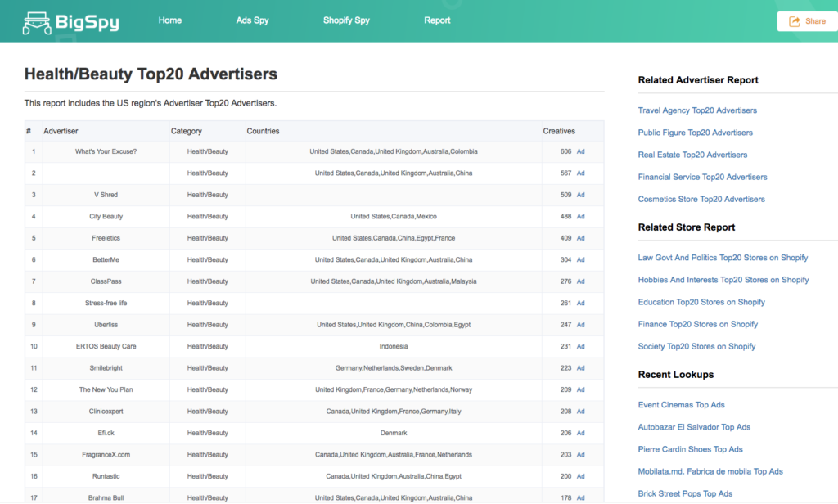This screenshot has width=838, height=504.
Task: Select the Runtastic advertiser cell
Action: [x=106, y=476]
